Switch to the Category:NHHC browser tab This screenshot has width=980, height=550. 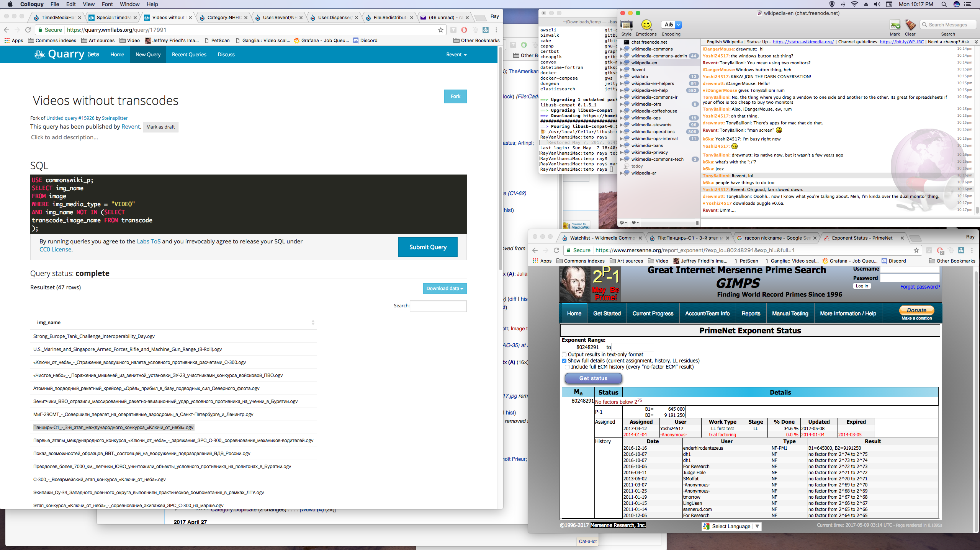click(224, 17)
